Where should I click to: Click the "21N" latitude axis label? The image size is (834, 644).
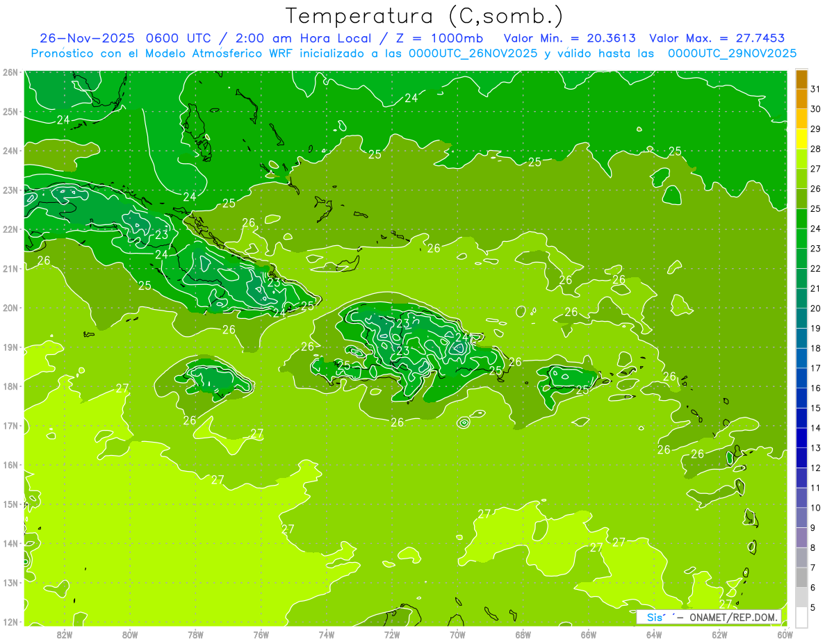[x=10, y=268]
